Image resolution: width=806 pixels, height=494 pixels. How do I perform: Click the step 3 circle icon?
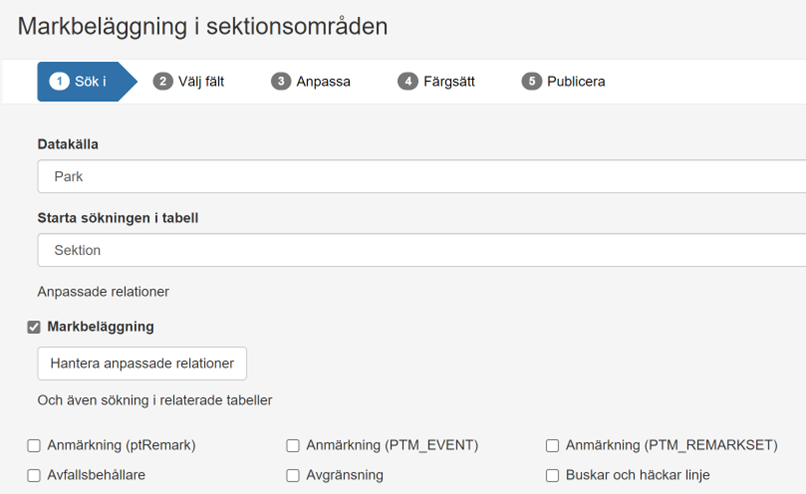(281, 82)
